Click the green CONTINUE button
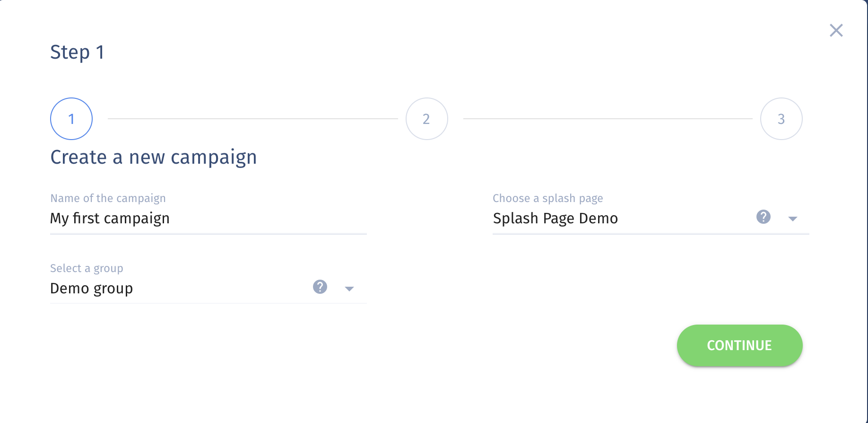 click(x=739, y=345)
